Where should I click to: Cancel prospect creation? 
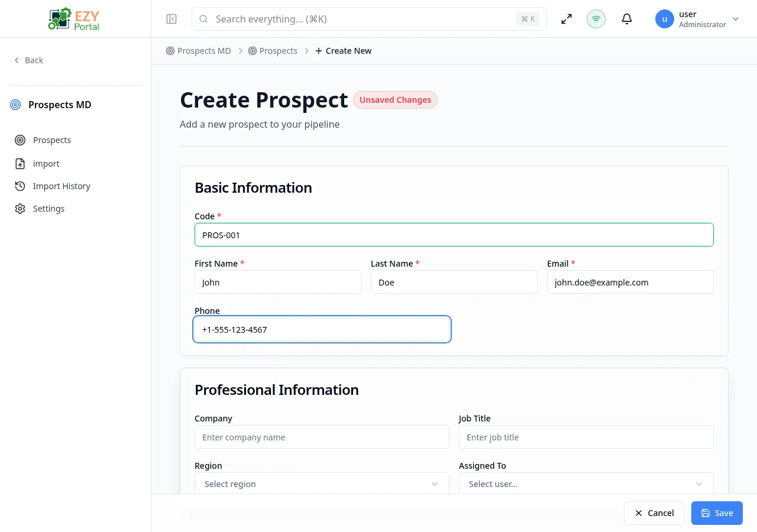tap(654, 513)
